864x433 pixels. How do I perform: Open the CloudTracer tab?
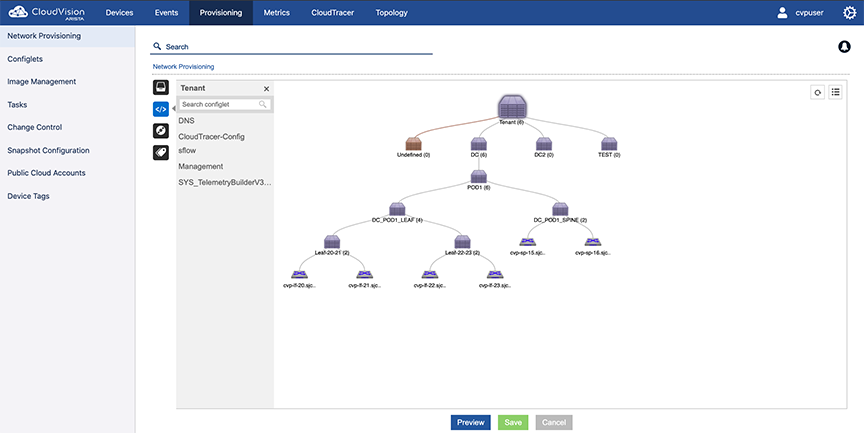(333, 13)
